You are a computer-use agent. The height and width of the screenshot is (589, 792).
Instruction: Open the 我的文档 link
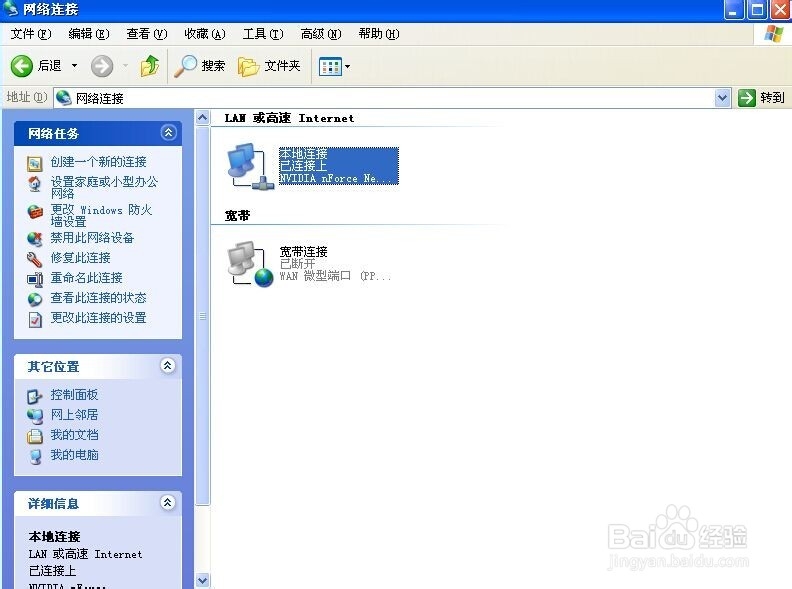pos(74,435)
